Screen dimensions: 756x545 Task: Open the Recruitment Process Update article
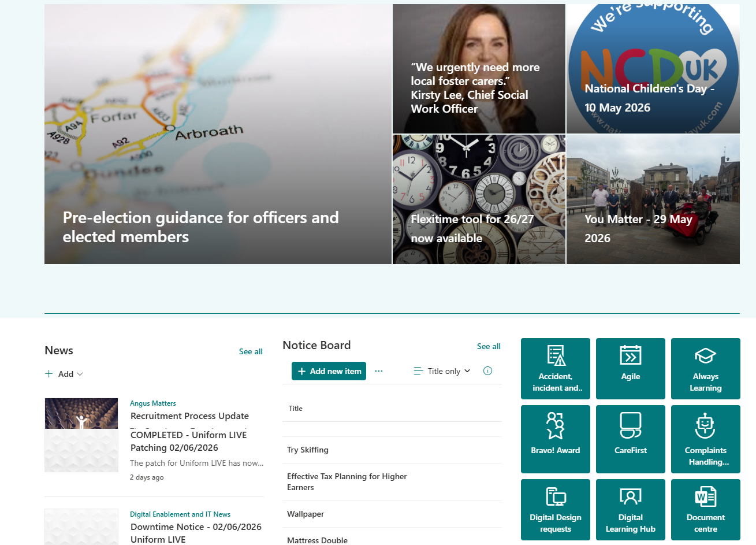[x=189, y=416]
